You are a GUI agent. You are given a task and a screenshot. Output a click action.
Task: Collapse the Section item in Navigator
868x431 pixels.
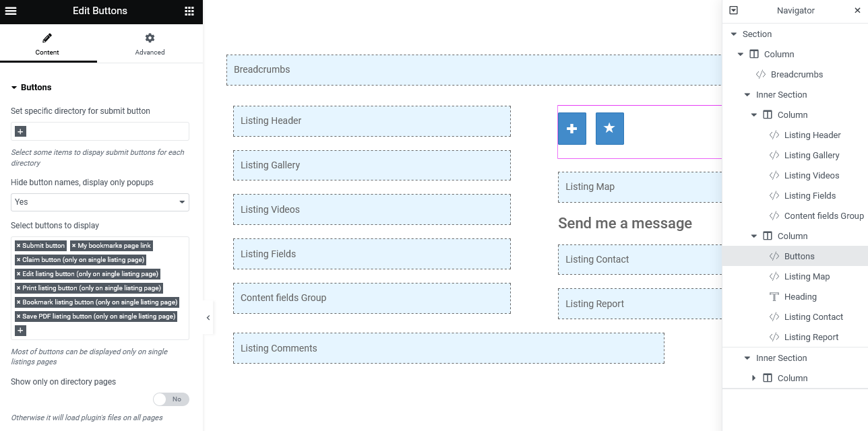pyautogui.click(x=734, y=34)
